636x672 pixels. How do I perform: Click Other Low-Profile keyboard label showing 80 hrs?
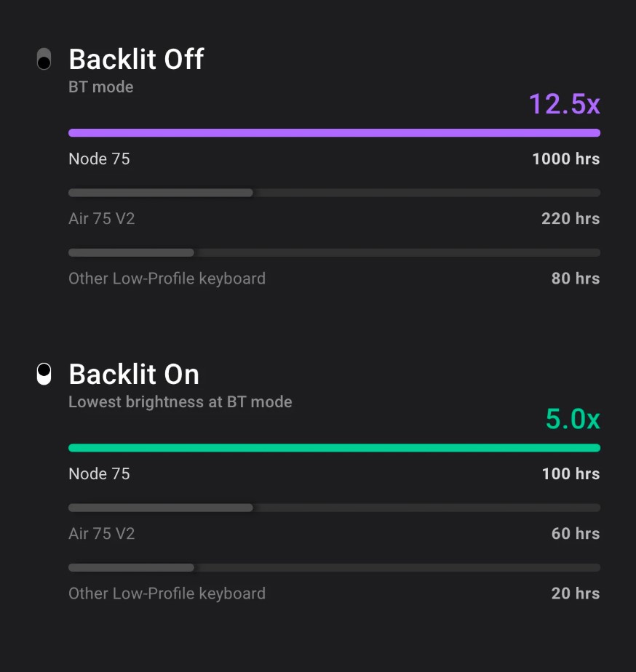[x=167, y=279]
